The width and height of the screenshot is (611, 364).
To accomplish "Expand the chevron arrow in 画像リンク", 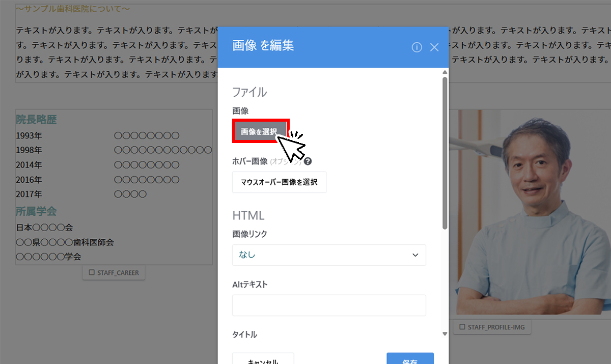I will point(415,255).
